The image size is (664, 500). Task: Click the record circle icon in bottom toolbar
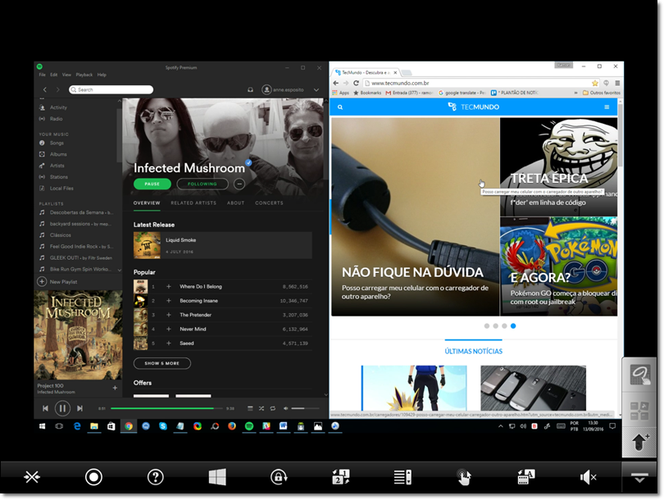(94, 477)
